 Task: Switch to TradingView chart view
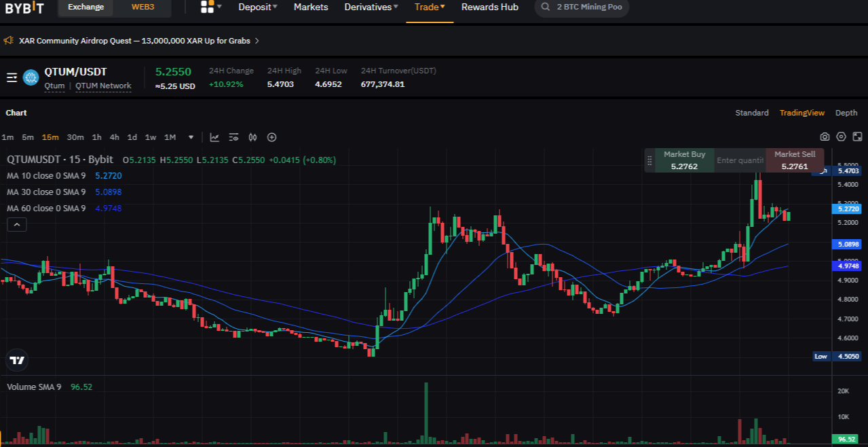point(802,113)
